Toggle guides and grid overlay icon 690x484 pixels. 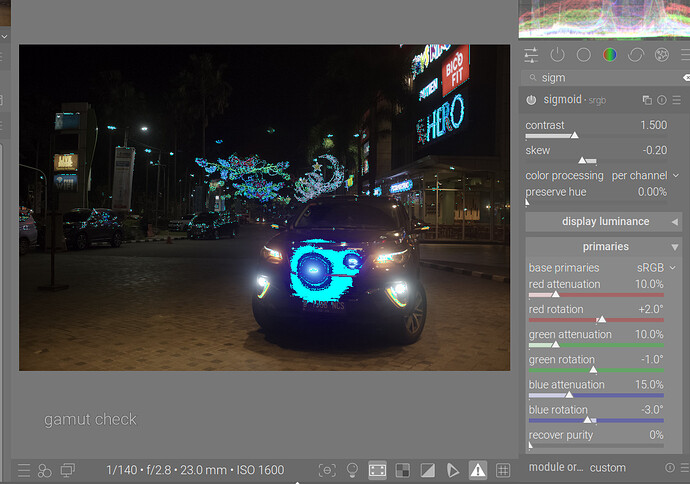(503, 469)
